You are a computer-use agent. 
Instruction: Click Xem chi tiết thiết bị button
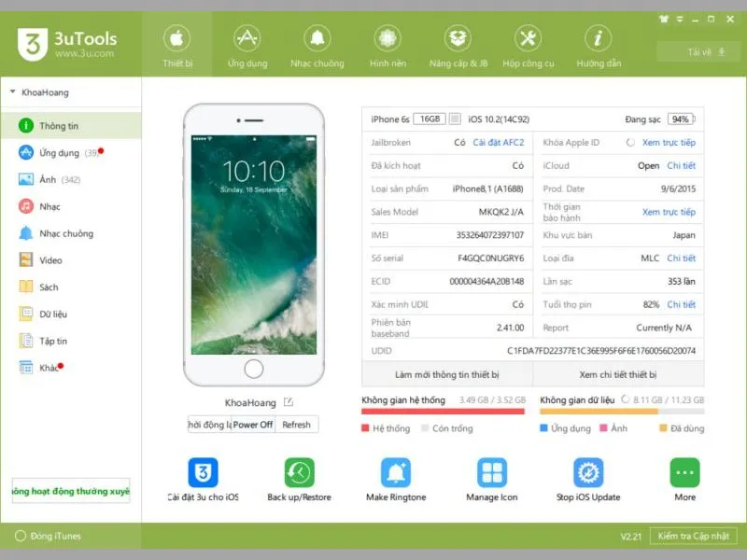tap(618, 375)
